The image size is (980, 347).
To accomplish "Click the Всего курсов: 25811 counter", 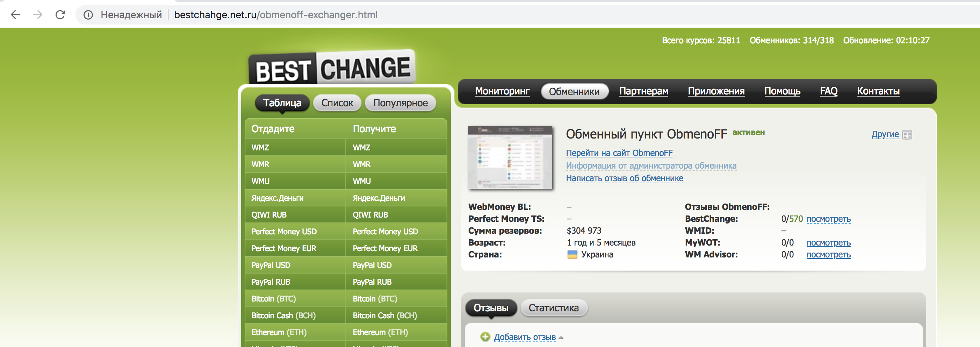I will pyautogui.click(x=701, y=40).
